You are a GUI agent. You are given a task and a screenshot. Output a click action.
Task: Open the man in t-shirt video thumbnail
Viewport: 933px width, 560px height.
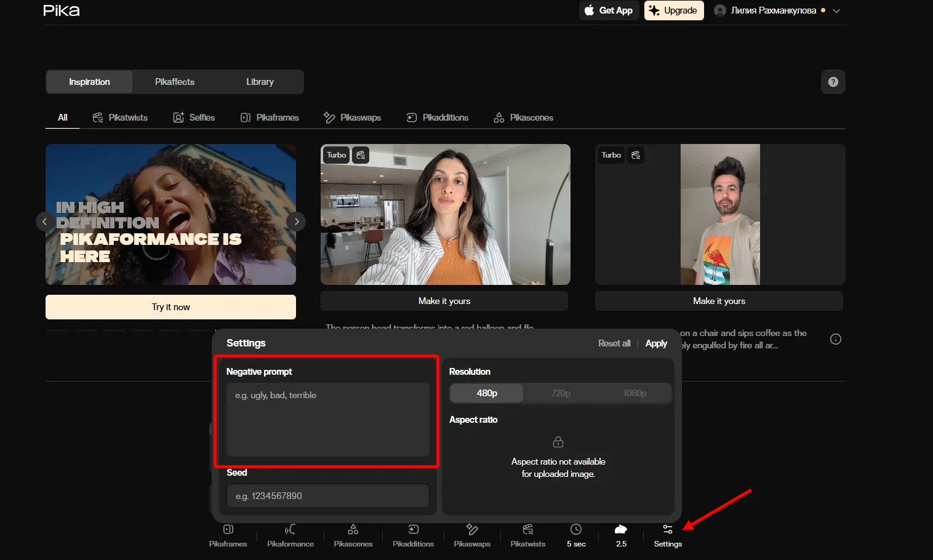point(720,214)
